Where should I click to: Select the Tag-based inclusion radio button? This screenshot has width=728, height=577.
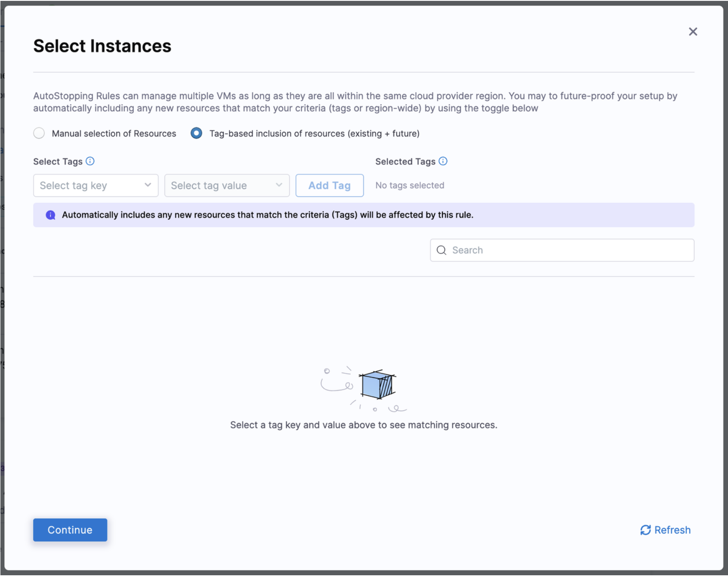[x=196, y=133]
